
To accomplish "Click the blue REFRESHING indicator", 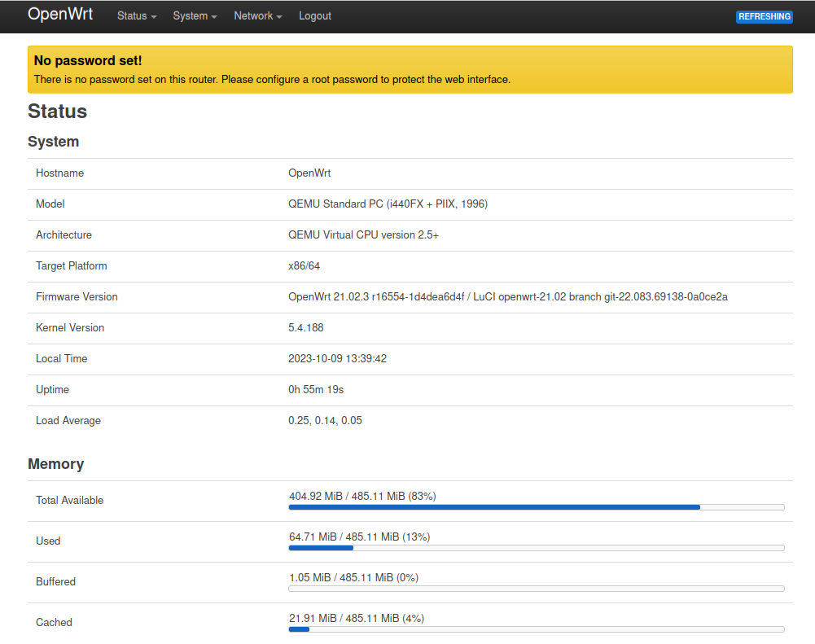I will pyautogui.click(x=764, y=16).
